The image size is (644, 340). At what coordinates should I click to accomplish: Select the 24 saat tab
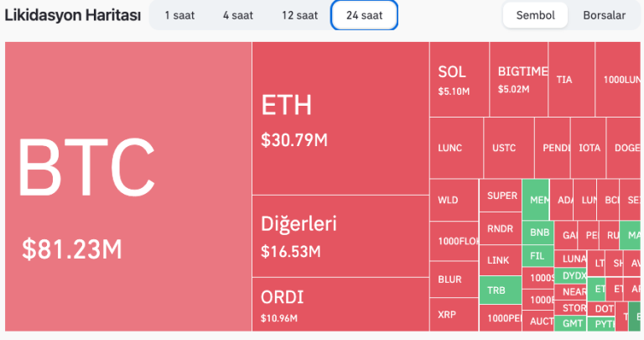tap(364, 15)
